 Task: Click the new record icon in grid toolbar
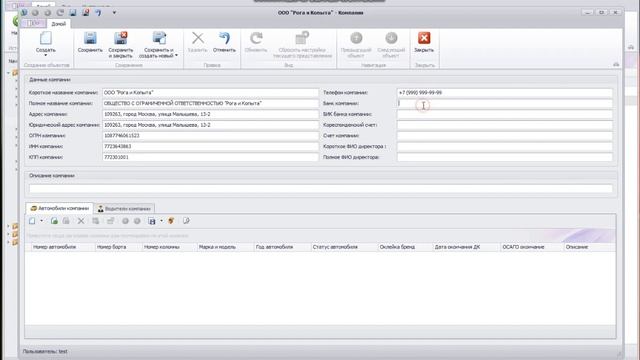32,221
